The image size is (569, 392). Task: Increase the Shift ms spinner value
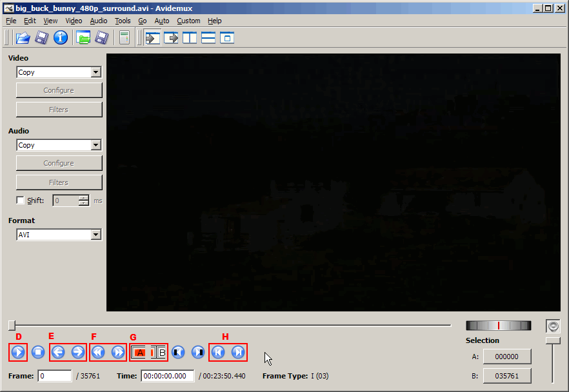pos(84,198)
